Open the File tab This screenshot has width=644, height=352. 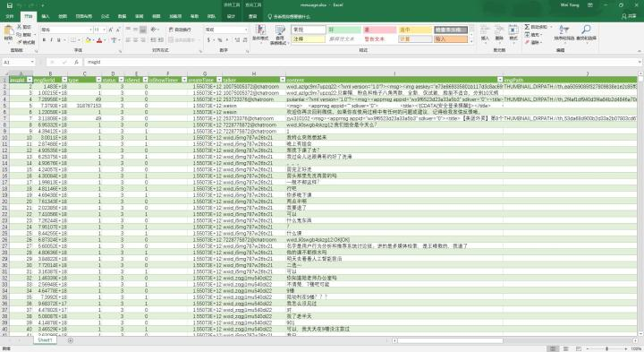(10, 16)
